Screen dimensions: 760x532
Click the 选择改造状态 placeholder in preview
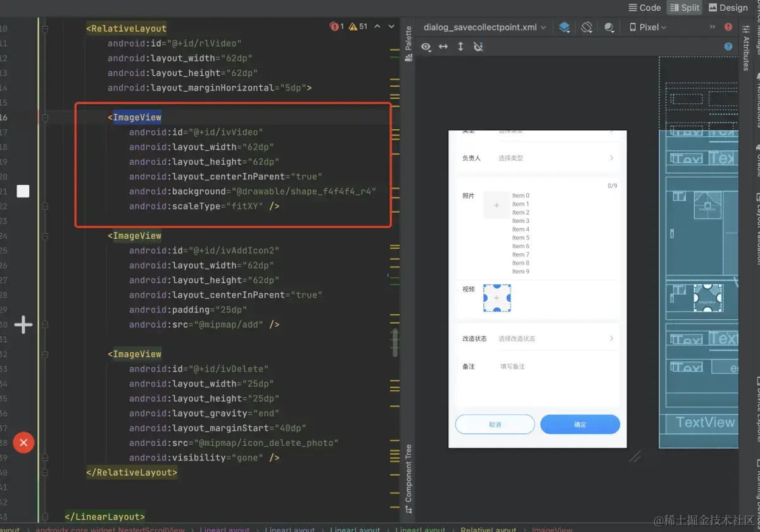pyautogui.click(x=517, y=338)
